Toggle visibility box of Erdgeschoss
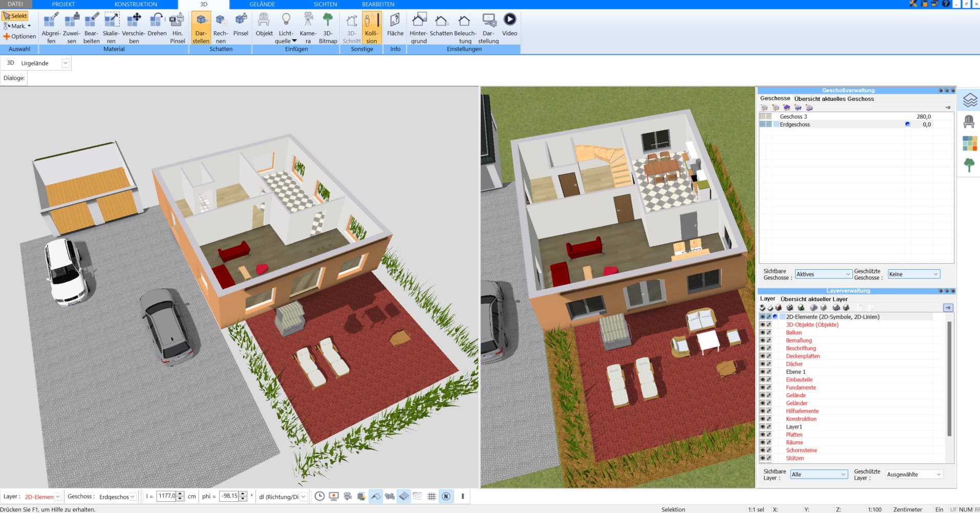The height and width of the screenshot is (513, 980). pyautogui.click(x=762, y=124)
